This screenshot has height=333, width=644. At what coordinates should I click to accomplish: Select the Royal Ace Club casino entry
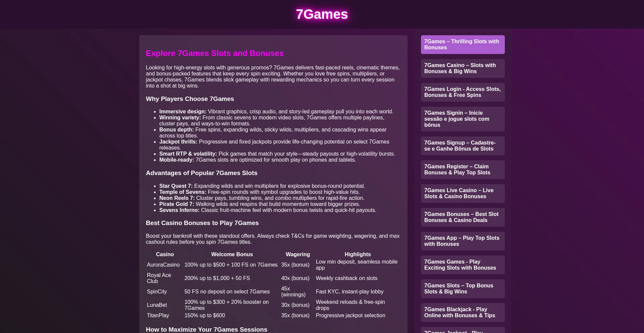tap(158, 278)
